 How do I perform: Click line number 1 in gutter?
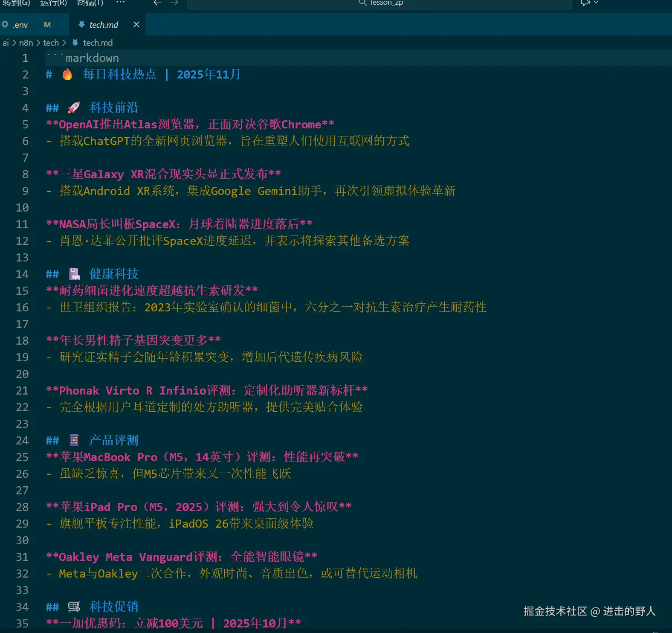point(25,58)
